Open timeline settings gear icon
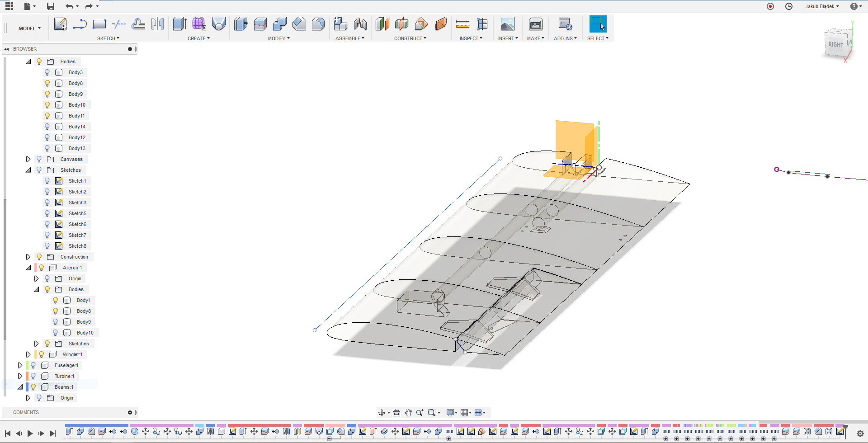868x443 pixels. tap(860, 434)
